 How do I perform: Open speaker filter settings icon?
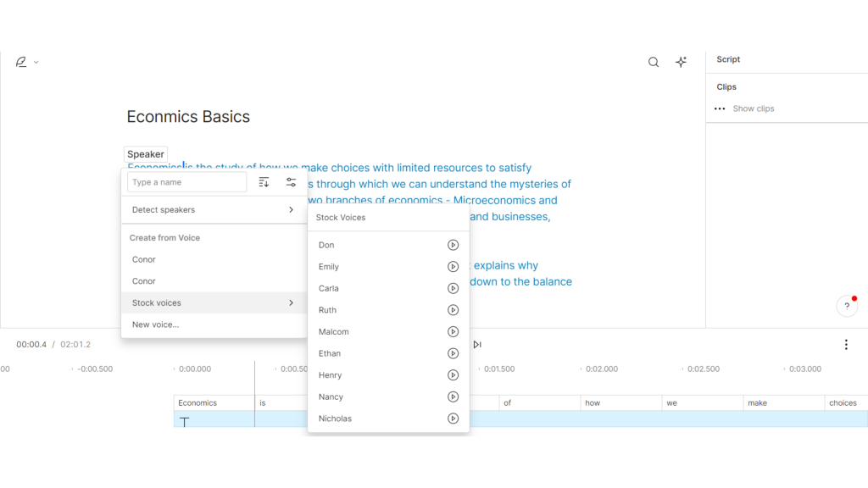[x=291, y=182]
